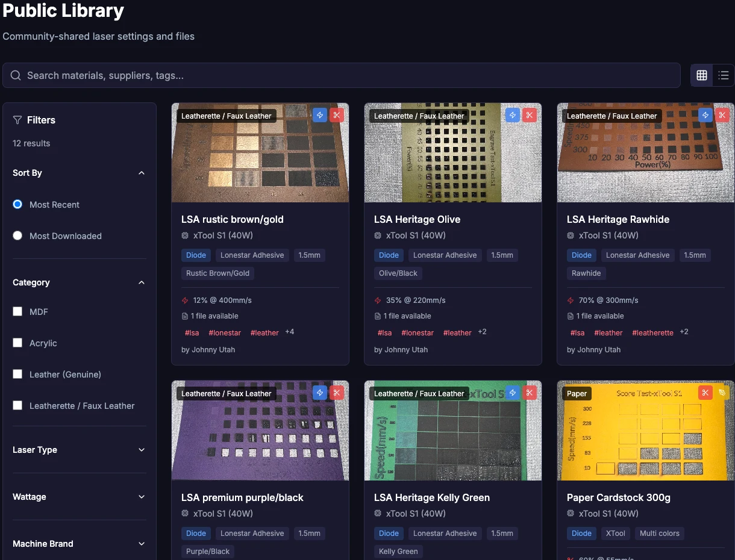Switch to list view layout
This screenshot has width=735, height=560.
coord(724,75)
